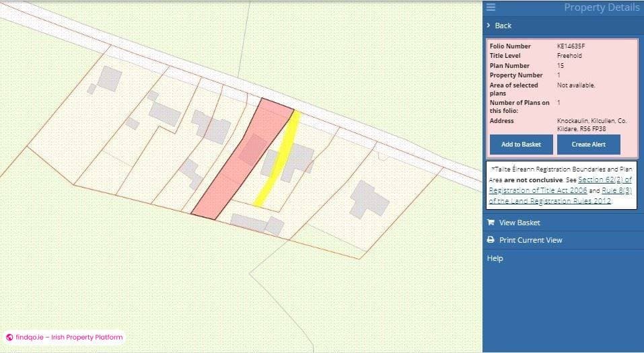Select View Basket menu item
Image resolution: width=644 pixels, height=353 pixels.
[519, 223]
